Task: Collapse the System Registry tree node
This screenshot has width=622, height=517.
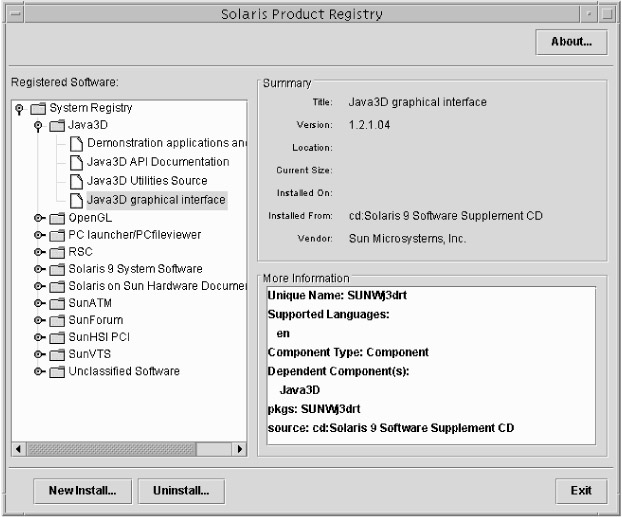Action: (x=20, y=108)
